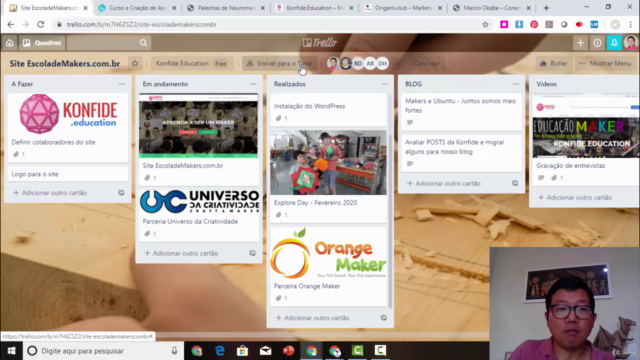Add another card to Realizados list
Image resolution: width=640 pixels, height=360 pixels.
pos(313,318)
